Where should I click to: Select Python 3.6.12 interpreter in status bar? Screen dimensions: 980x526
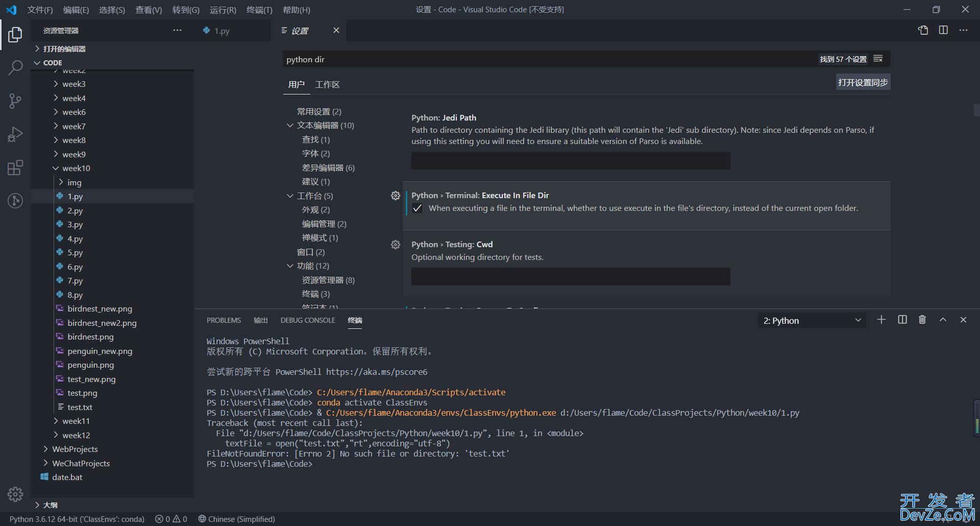point(77,519)
